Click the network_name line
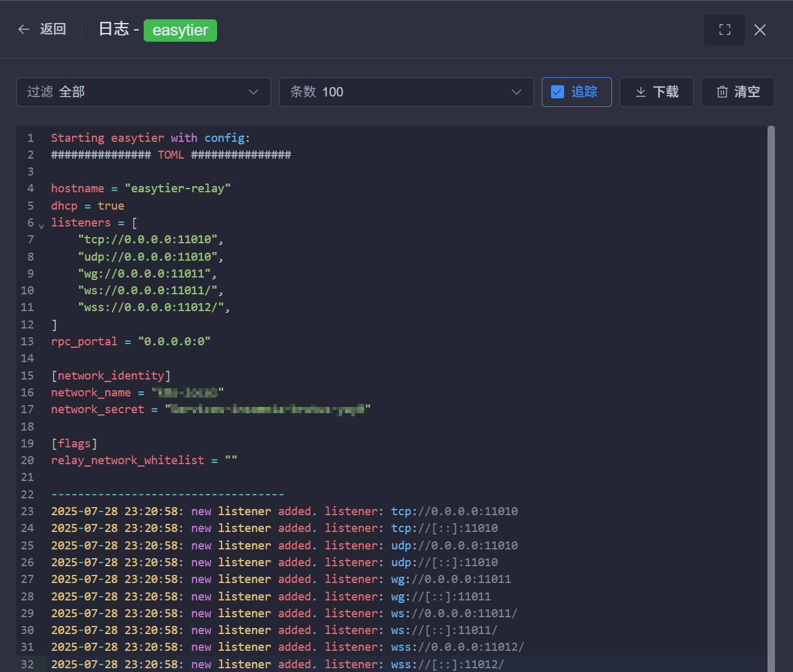 click(x=137, y=393)
